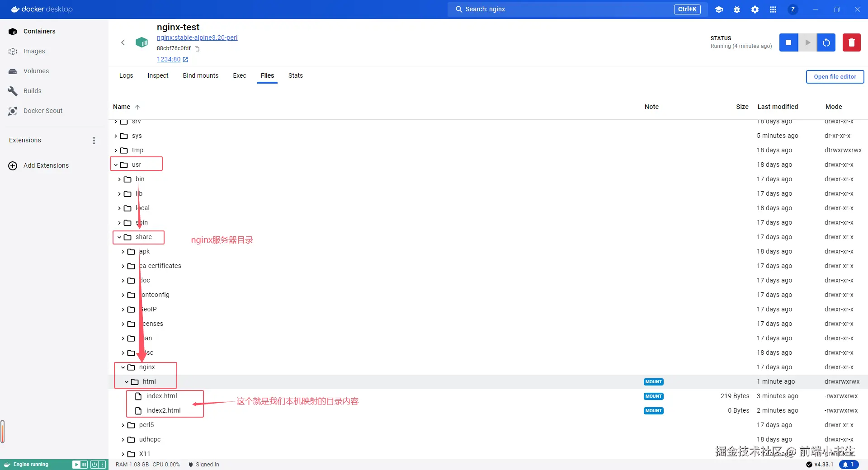Click the index2.html file icon

(139, 411)
